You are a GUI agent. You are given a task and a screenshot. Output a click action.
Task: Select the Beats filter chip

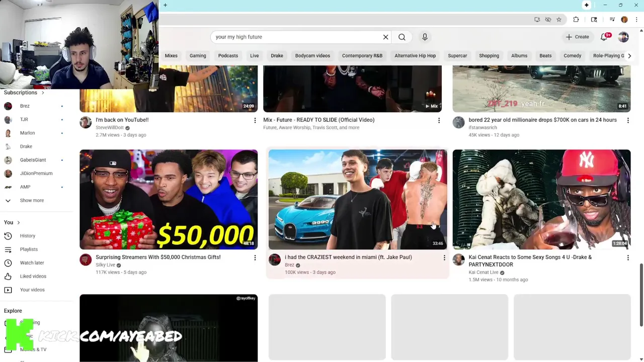[545, 56]
